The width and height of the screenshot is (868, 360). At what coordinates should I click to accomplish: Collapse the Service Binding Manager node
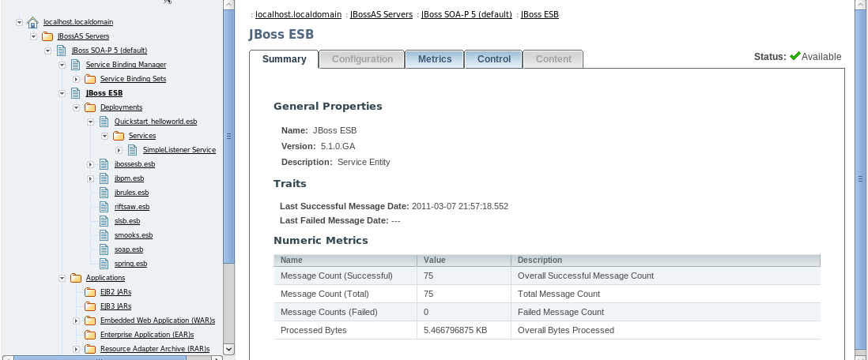pyautogui.click(x=62, y=65)
